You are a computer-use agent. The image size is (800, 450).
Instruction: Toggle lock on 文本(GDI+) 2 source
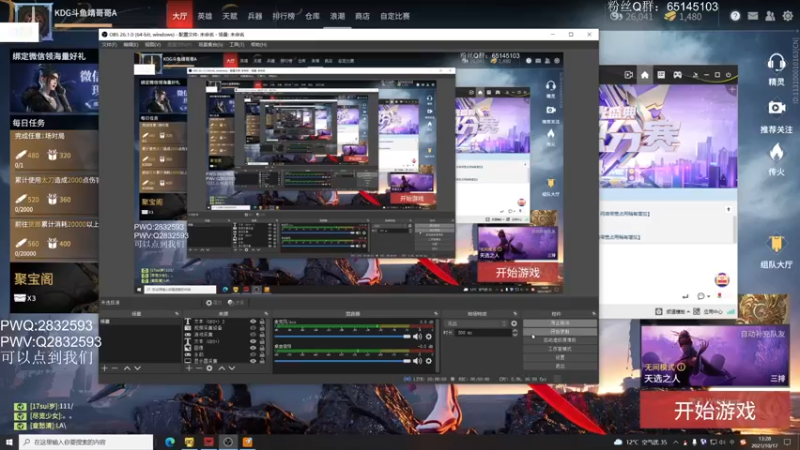point(262,321)
